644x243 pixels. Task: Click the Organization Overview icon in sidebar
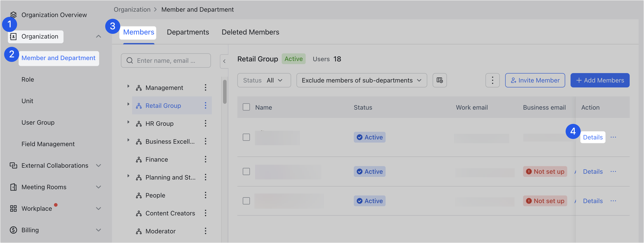[x=13, y=15]
